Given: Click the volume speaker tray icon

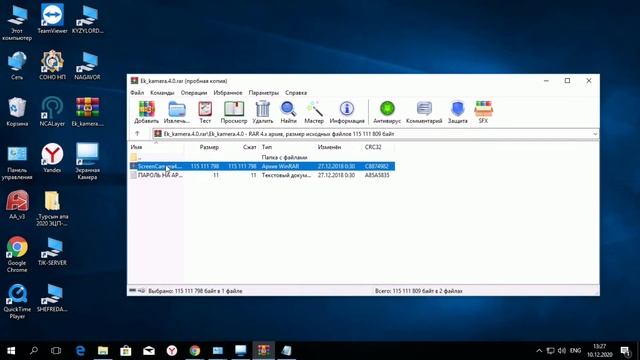Looking at the screenshot, I should pyautogui.click(x=562, y=350).
